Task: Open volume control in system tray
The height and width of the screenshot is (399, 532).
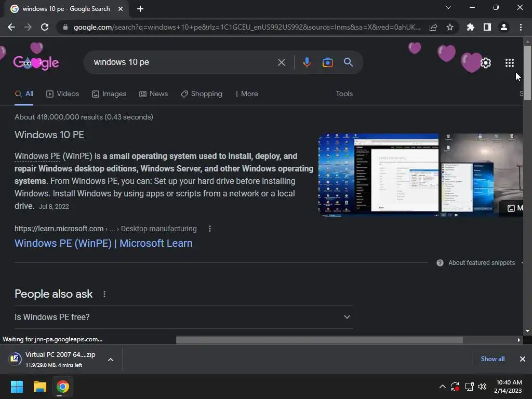Action: [x=482, y=387]
